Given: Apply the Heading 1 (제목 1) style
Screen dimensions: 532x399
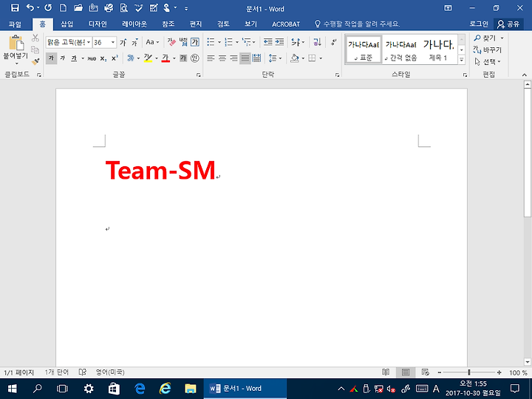Looking at the screenshot, I should tap(438, 50).
